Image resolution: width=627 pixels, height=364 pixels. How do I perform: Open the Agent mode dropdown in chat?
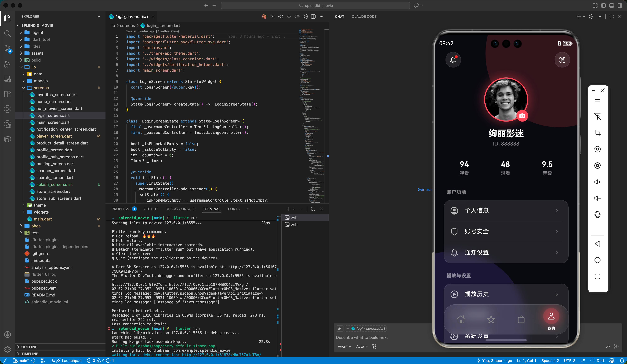tap(344, 346)
